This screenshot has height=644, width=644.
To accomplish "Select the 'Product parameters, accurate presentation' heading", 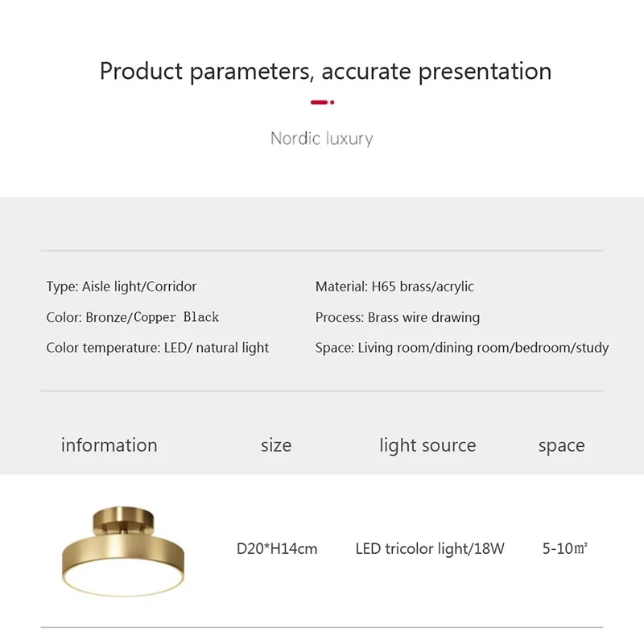I will tap(326, 71).
